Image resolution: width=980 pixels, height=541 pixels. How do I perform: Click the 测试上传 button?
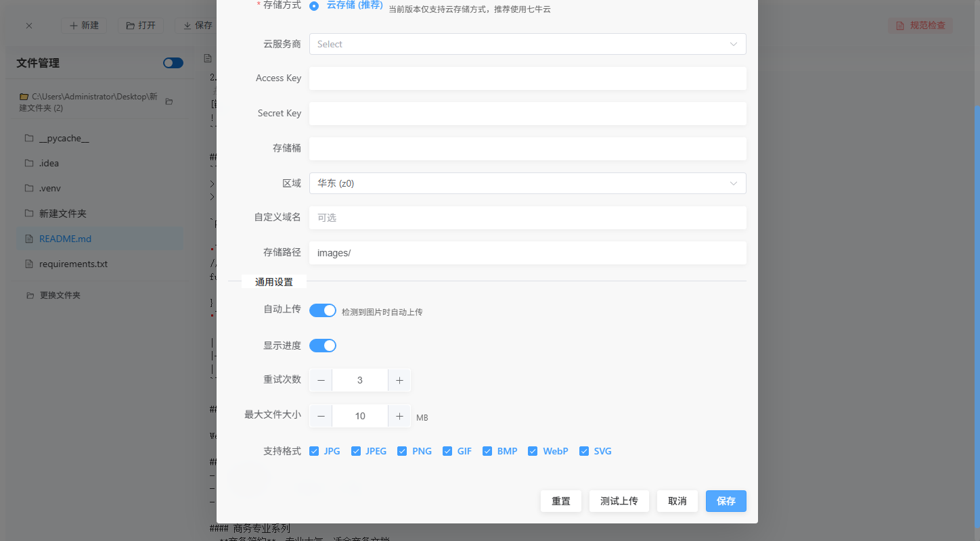619,501
